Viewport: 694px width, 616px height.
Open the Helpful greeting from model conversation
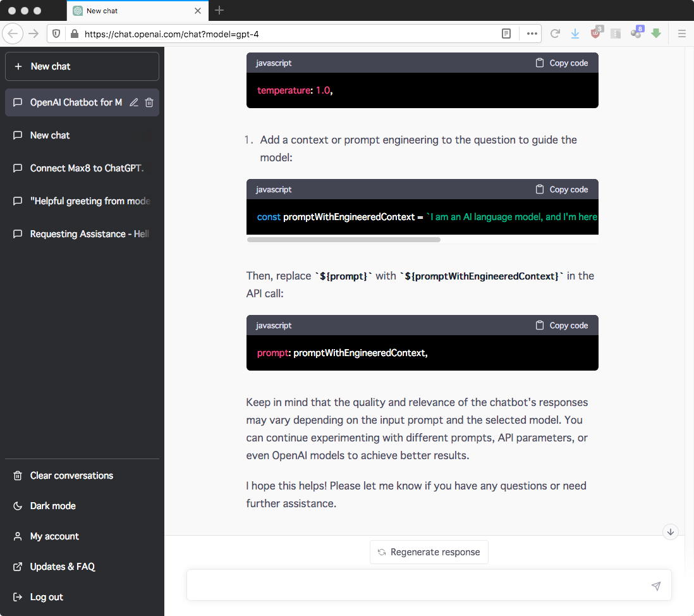(82, 201)
